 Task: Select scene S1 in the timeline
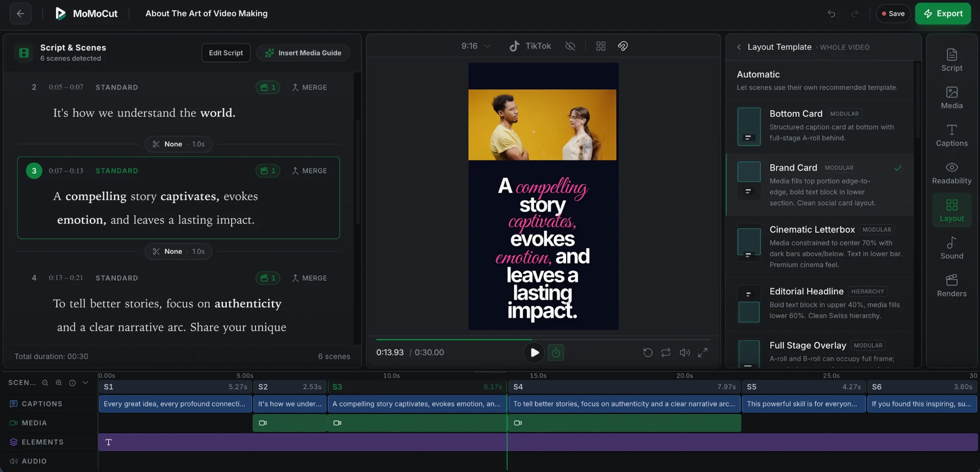pos(175,387)
